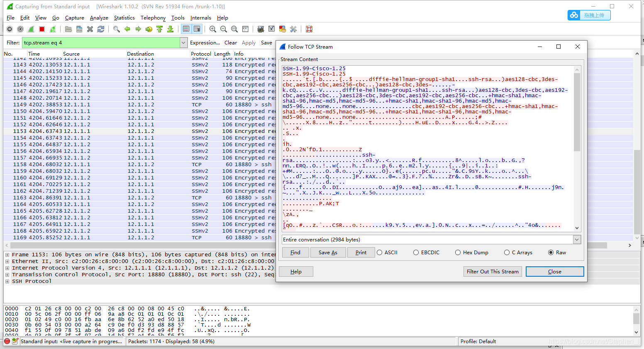This screenshot has width=644, height=349.
Task: Close this capture file (X icon)
Action: (90, 29)
